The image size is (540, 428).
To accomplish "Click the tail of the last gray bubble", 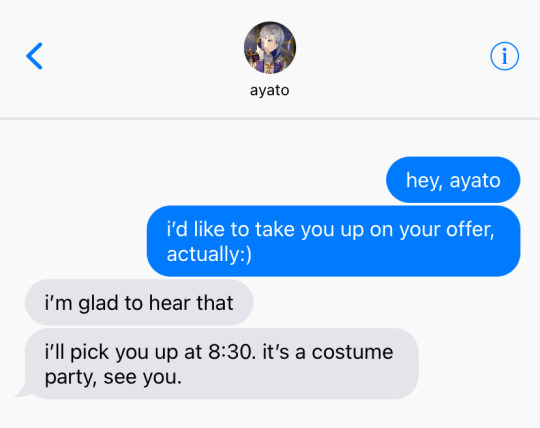I will [23, 391].
